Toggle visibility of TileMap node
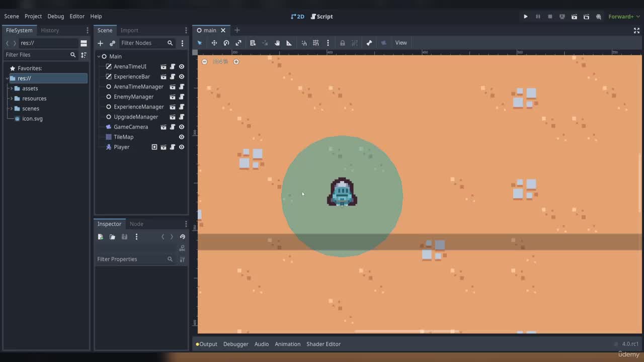The image size is (644, 362). click(x=182, y=137)
